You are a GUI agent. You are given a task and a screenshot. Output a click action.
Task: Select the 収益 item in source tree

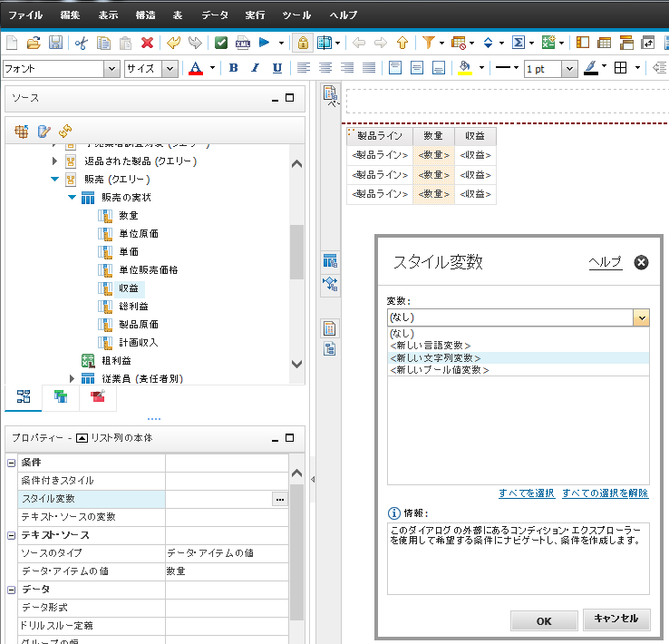[129, 288]
